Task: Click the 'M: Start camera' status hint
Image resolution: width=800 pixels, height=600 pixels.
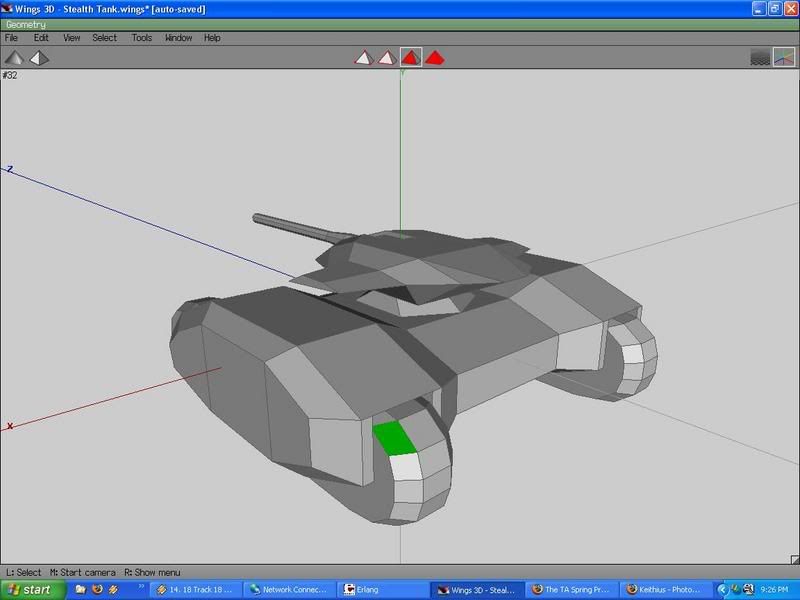Action: tap(83, 572)
